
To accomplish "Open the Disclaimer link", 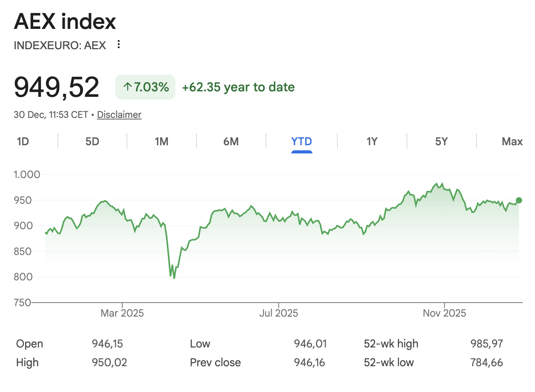I will [x=119, y=115].
